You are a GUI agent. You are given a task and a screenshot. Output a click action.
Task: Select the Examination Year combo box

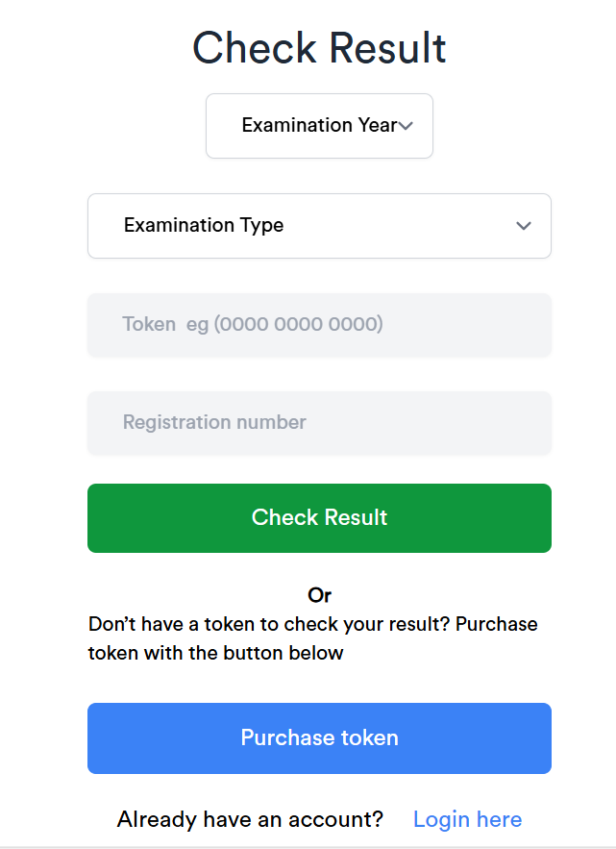(319, 125)
